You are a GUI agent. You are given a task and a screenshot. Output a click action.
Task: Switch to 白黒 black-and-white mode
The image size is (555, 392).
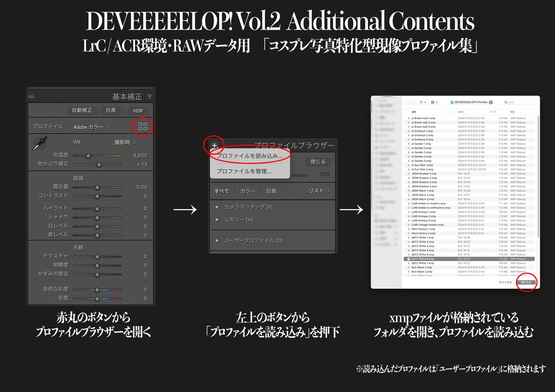(x=111, y=110)
